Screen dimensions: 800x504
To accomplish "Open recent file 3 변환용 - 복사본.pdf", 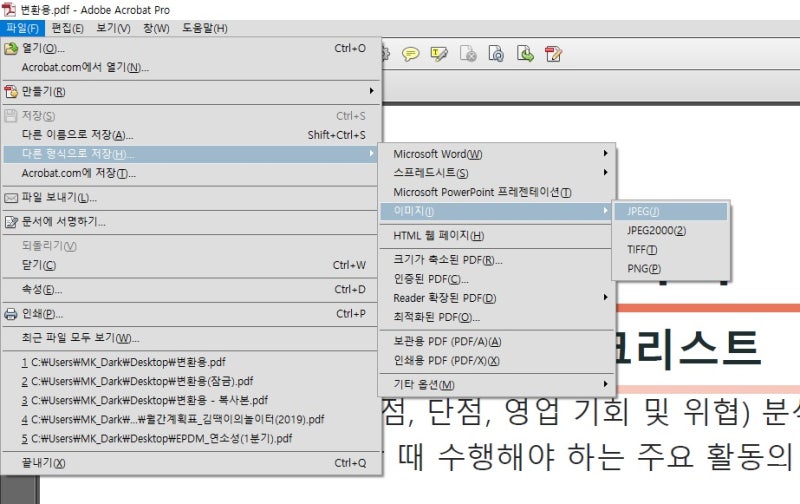I will pyautogui.click(x=191, y=400).
